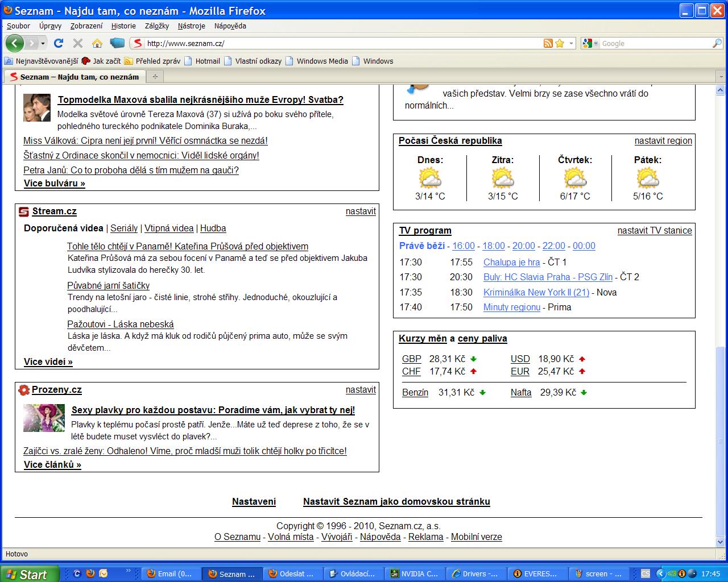Image resolution: width=728 pixels, height=582 pixels.
Task: Go to the Home page icon
Action: pos(97,43)
